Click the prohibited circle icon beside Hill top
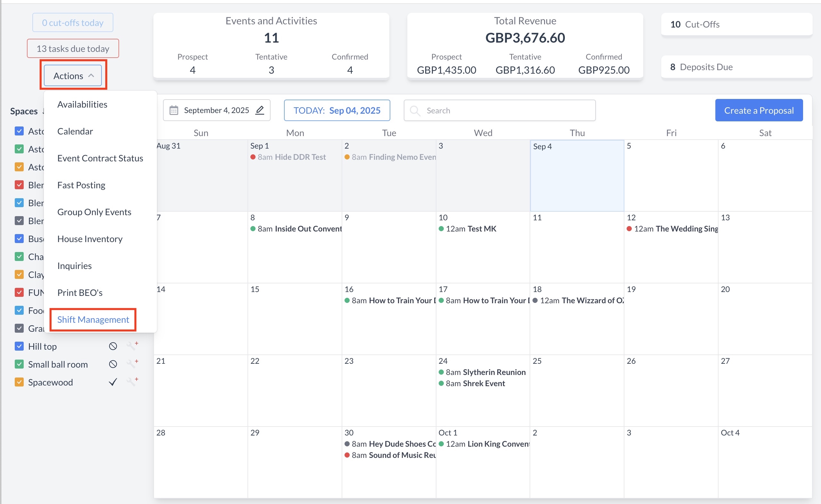 (x=113, y=346)
